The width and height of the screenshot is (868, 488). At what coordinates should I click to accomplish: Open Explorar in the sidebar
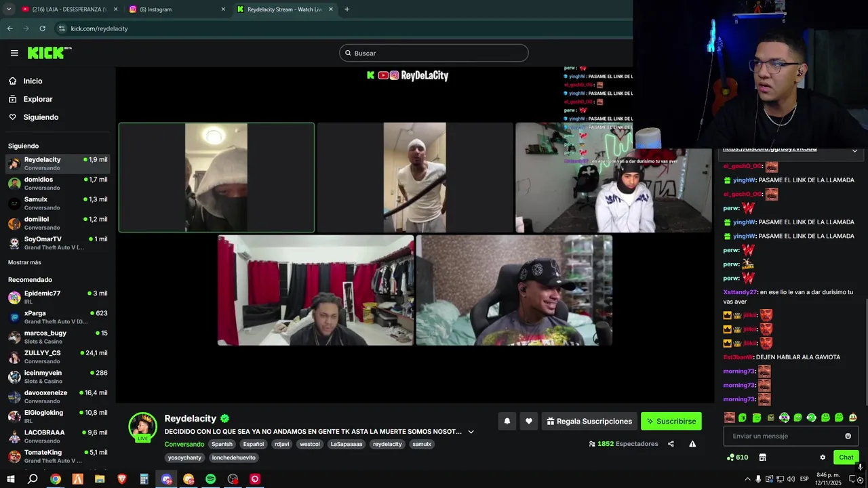37,99
